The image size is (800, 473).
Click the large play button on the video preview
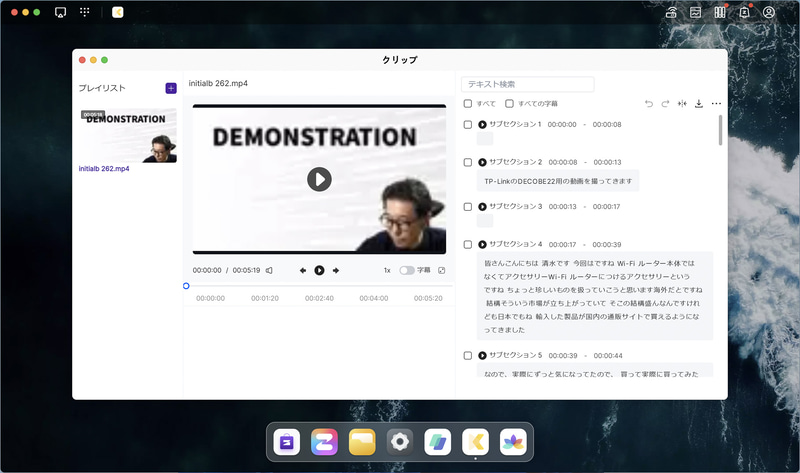(x=319, y=179)
